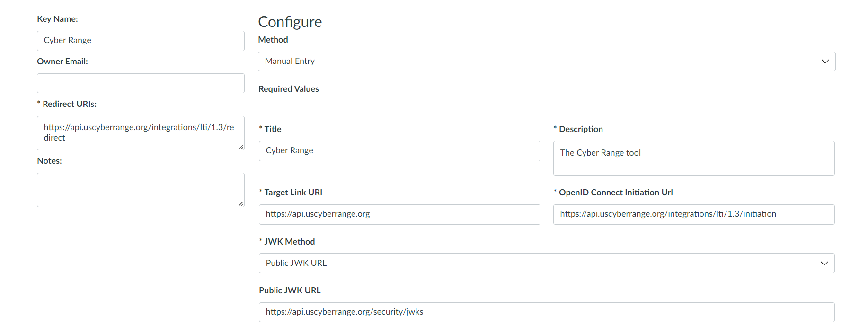Screen dimensions: 868x334
Task: Click the Notes label
Action: pos(50,161)
